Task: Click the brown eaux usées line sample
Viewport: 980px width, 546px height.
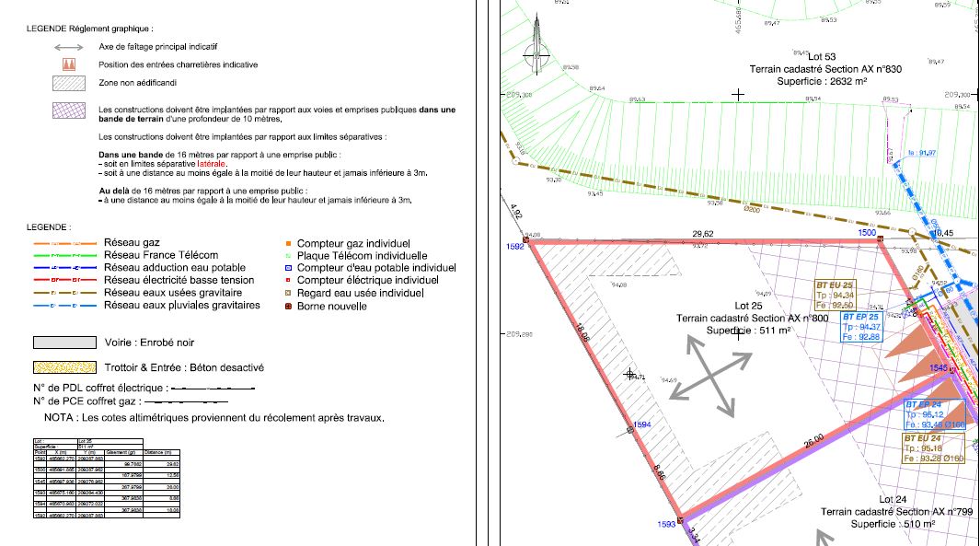Action: tap(65, 293)
